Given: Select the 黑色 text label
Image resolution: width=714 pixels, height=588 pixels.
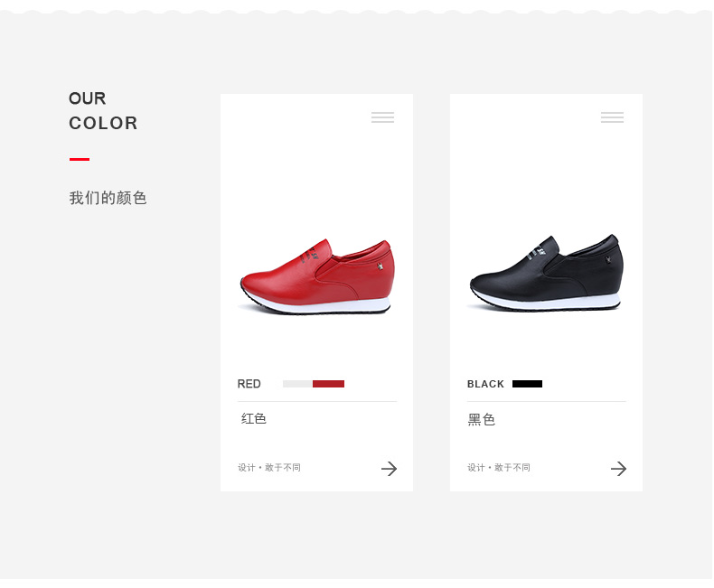Looking at the screenshot, I should point(482,419).
